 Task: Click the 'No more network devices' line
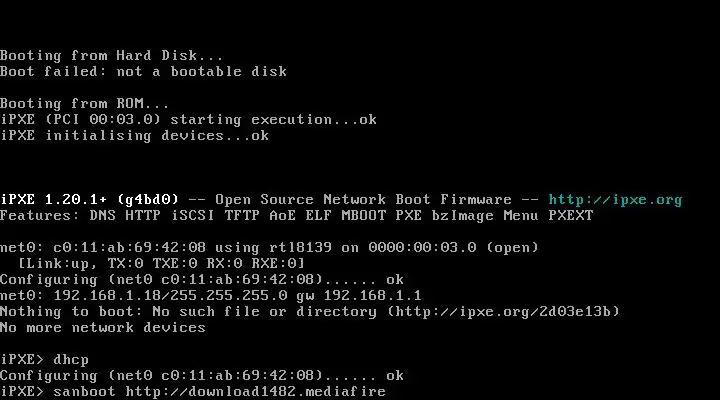click(102, 328)
